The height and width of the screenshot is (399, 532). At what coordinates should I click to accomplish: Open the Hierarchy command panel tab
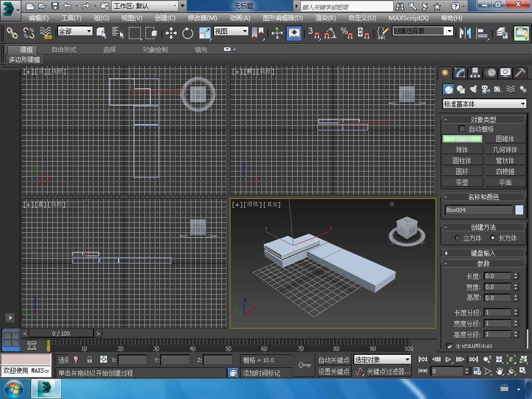(475, 73)
